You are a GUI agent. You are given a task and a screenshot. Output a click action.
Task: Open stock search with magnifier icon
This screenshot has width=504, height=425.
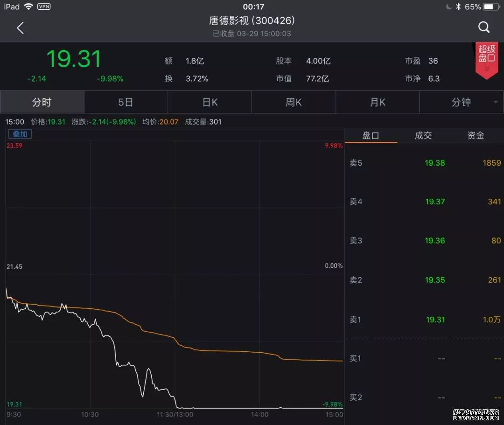click(x=484, y=28)
